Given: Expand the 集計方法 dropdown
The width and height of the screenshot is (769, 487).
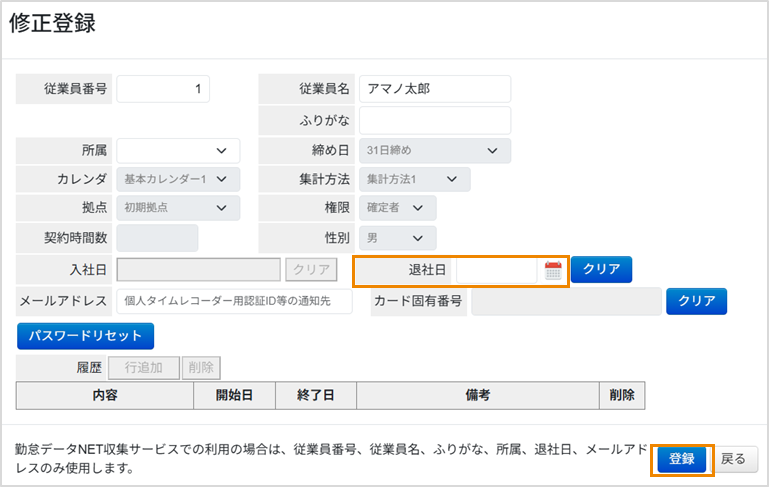Looking at the screenshot, I should [414, 179].
